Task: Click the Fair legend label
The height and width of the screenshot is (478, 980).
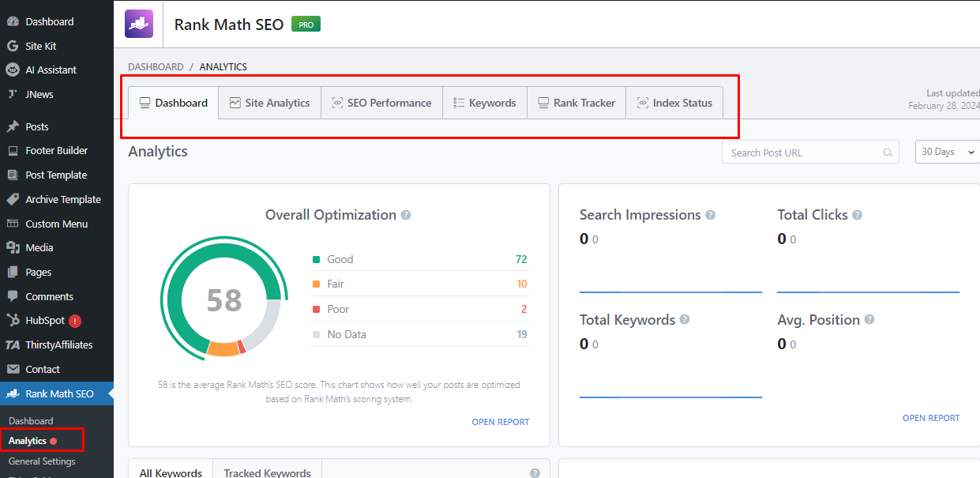Action: coord(336,284)
